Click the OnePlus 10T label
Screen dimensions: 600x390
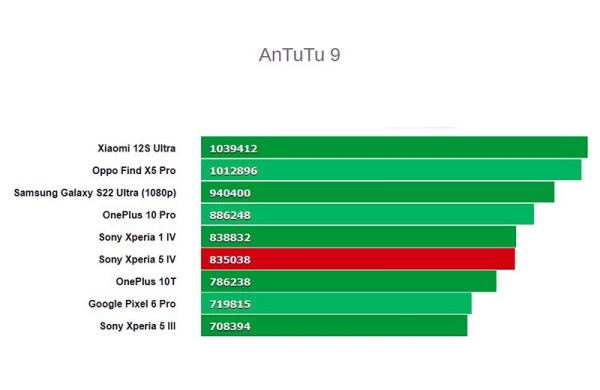pos(146,282)
